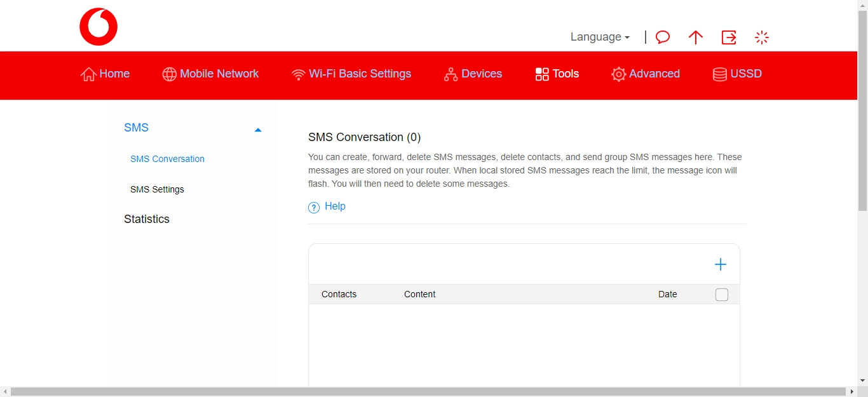Open the SMS chat bubble icon in header
The image size is (868, 397).
click(x=662, y=37)
